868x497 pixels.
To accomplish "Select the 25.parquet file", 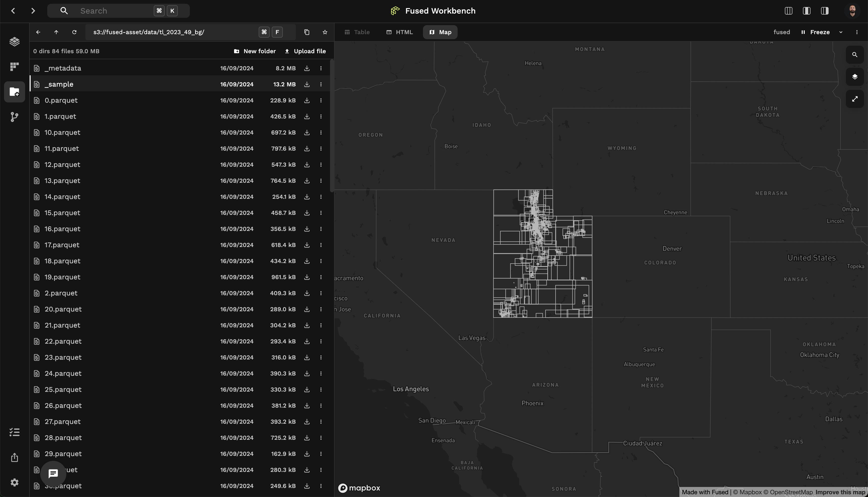I will [180, 390].
